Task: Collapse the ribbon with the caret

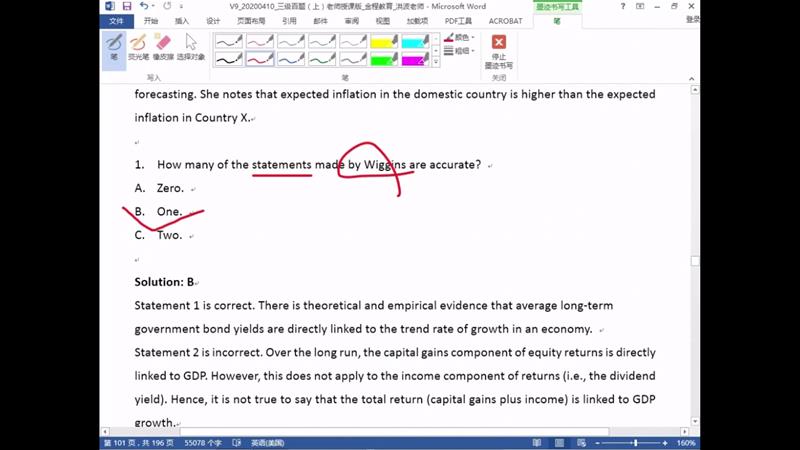Action: pyautogui.click(x=691, y=79)
